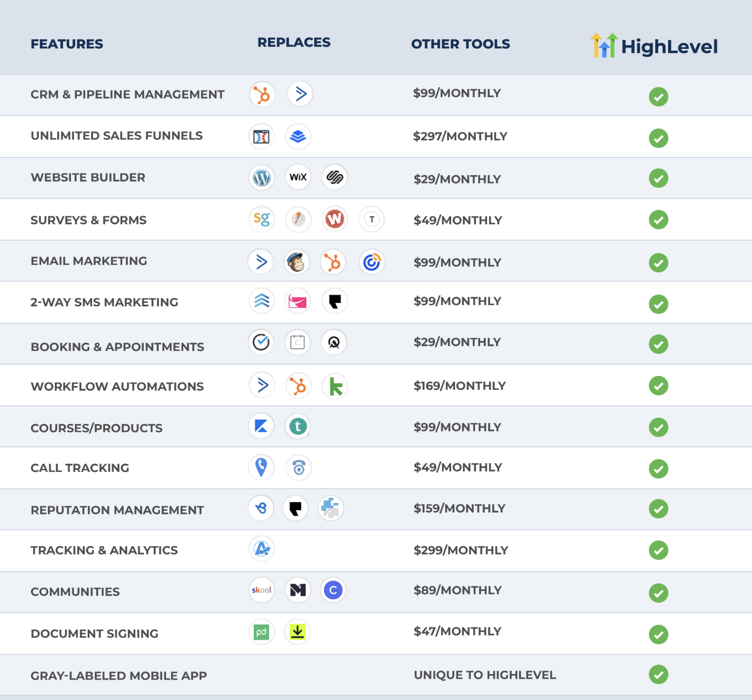Click green checkmark for Unlimited Sales Funnels
The width and height of the screenshot is (752, 700).
point(658,138)
